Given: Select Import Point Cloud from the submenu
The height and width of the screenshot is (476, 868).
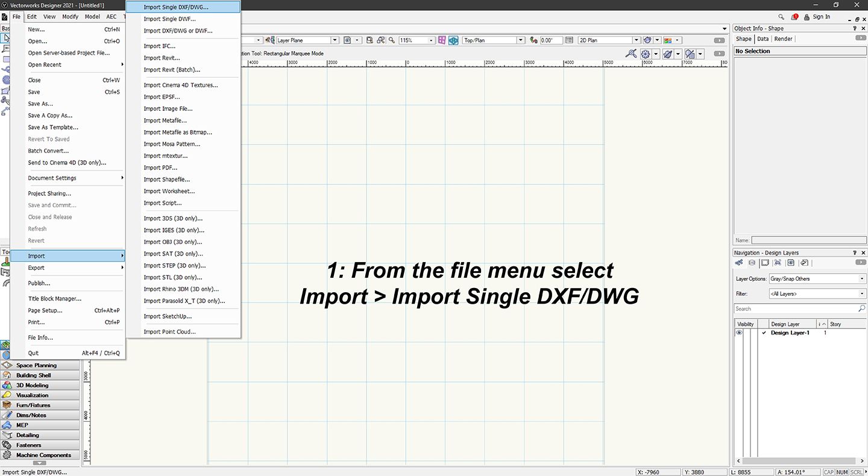Looking at the screenshot, I should [183, 332].
